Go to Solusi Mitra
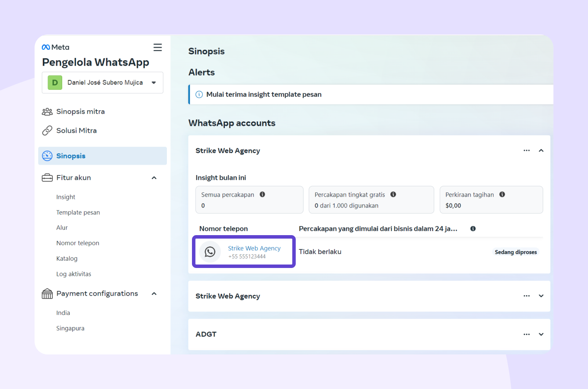 click(77, 131)
